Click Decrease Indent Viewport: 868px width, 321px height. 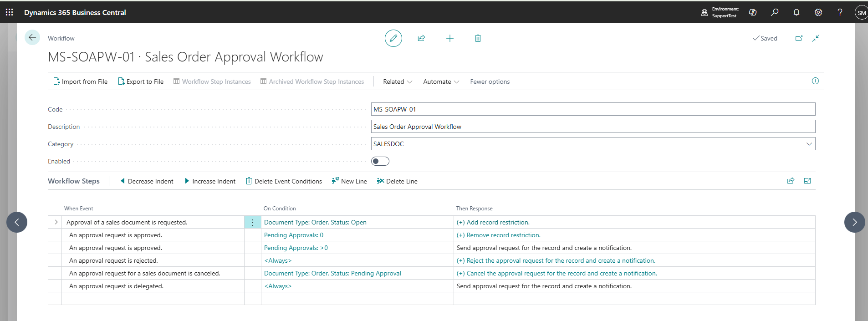(x=147, y=181)
